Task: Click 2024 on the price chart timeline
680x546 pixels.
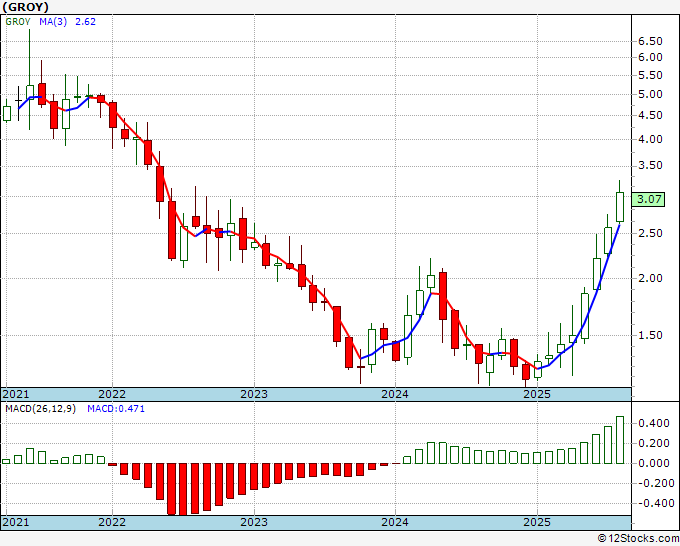Action: (395, 394)
